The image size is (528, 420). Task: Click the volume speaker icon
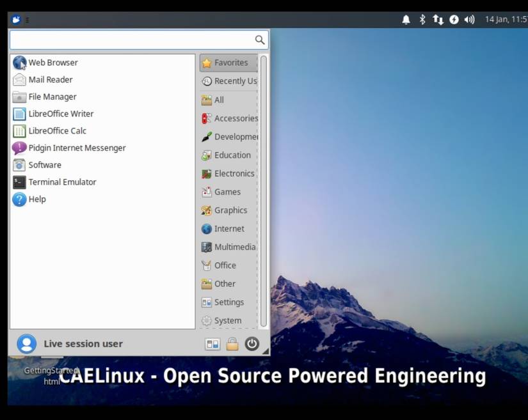(x=469, y=20)
